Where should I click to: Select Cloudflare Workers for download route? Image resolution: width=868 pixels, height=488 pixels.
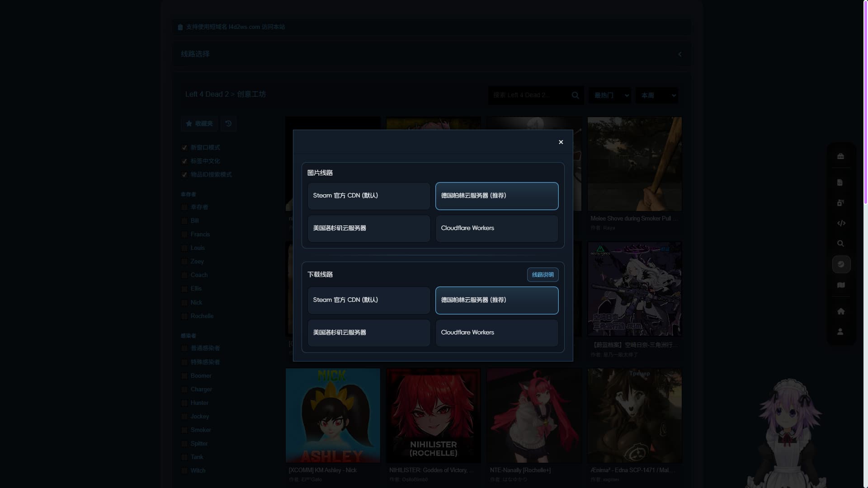coord(496,333)
